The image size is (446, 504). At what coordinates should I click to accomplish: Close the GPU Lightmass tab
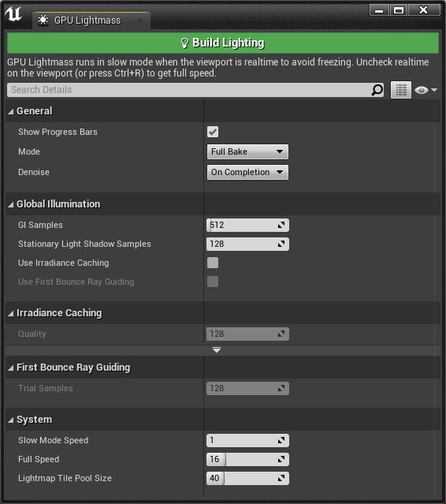(140, 21)
